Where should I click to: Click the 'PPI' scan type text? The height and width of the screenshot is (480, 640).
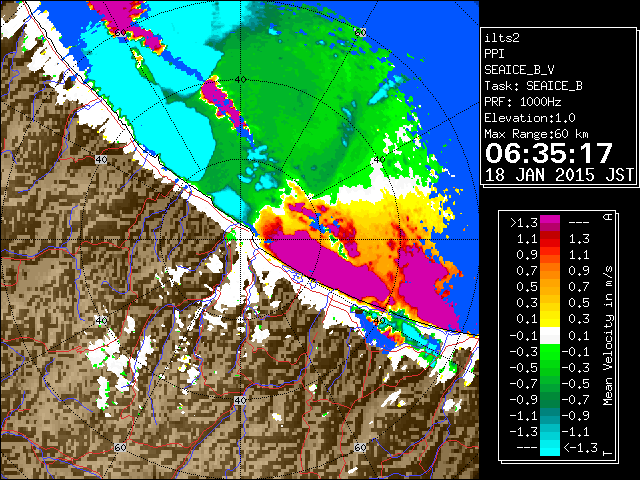494,54
